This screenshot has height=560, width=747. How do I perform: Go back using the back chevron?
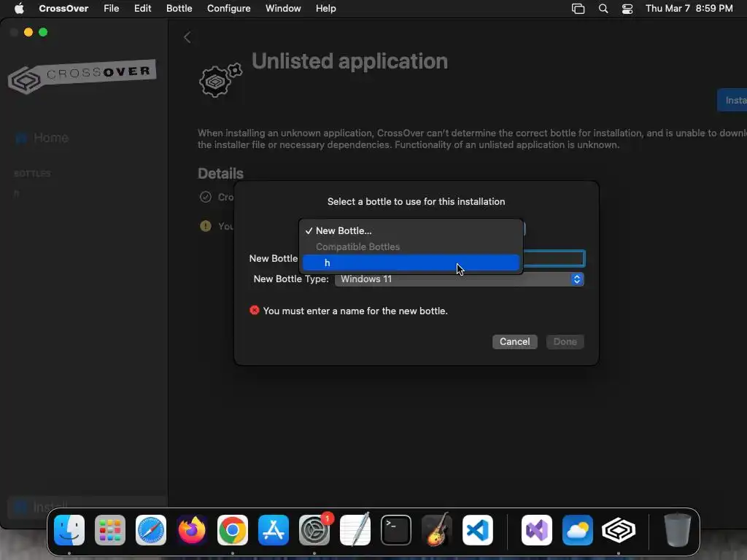[x=187, y=37]
